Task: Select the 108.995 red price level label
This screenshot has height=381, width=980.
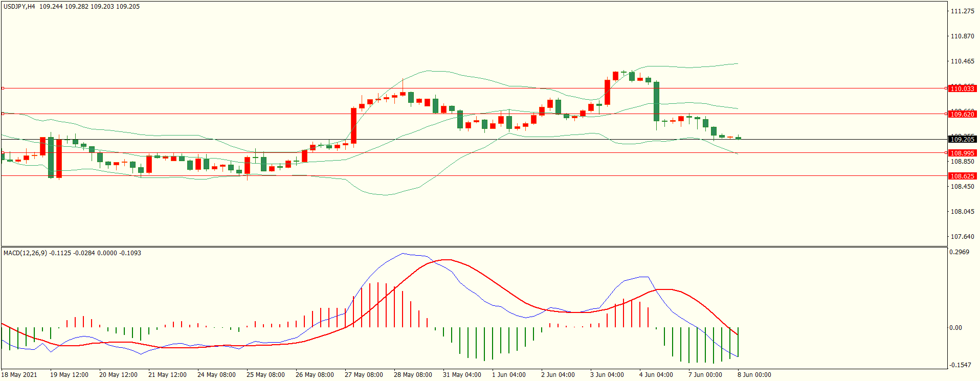Action: pos(962,153)
